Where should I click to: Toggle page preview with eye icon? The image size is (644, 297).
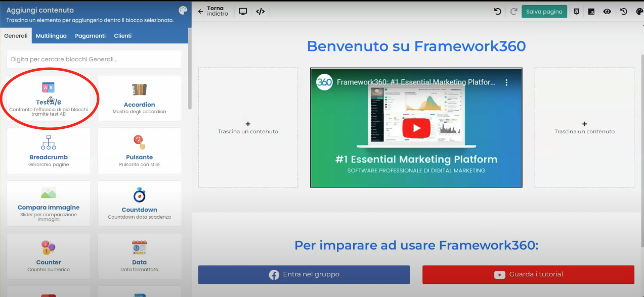607,11
